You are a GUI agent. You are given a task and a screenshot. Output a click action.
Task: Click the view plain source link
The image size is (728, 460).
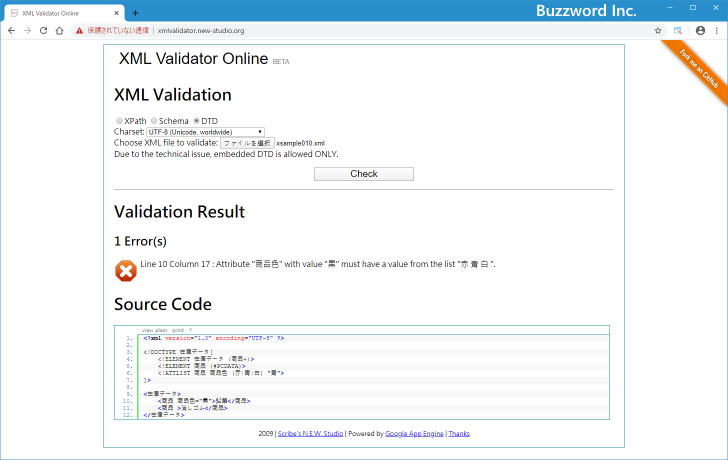[154, 329]
